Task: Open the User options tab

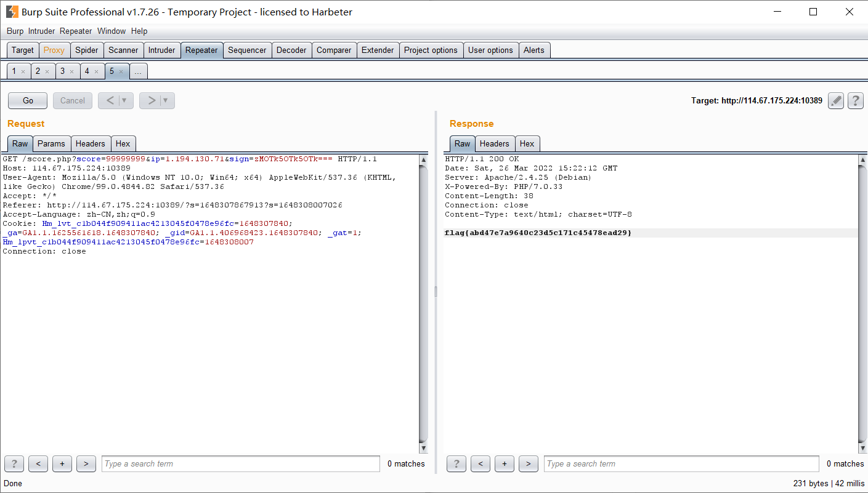Action: pos(490,50)
